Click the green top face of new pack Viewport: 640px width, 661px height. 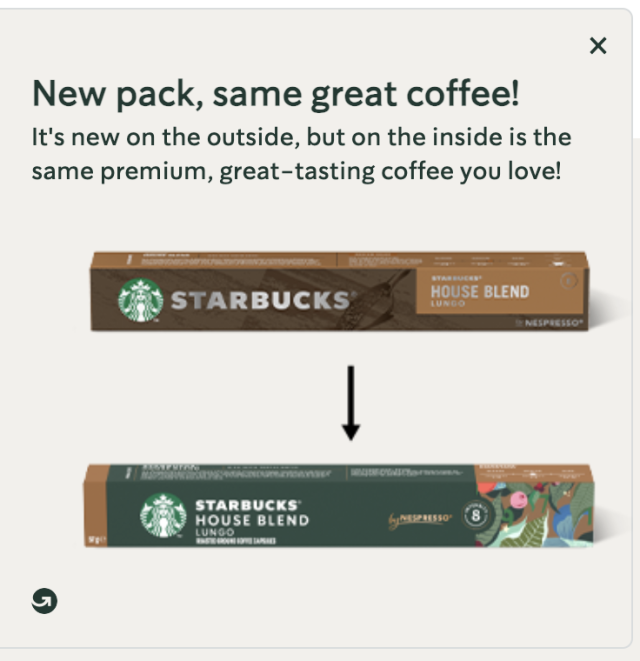click(x=292, y=473)
